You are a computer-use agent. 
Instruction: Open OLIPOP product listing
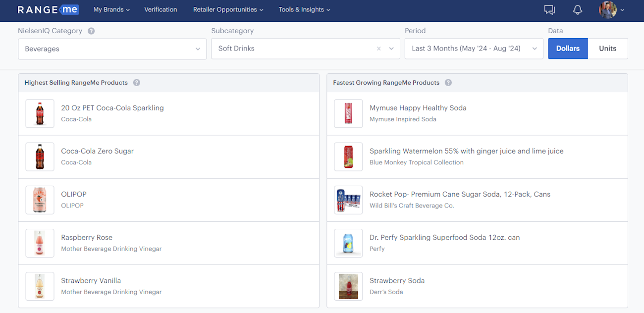[x=74, y=194]
